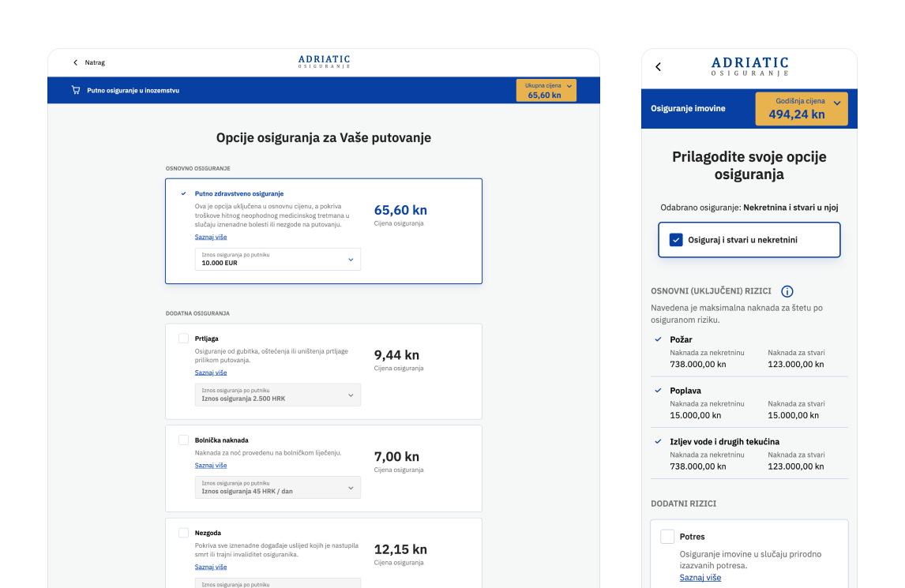
Task: Expand the Godišnja cijena 494,24 kn dropdown
Action: pyautogui.click(x=801, y=109)
